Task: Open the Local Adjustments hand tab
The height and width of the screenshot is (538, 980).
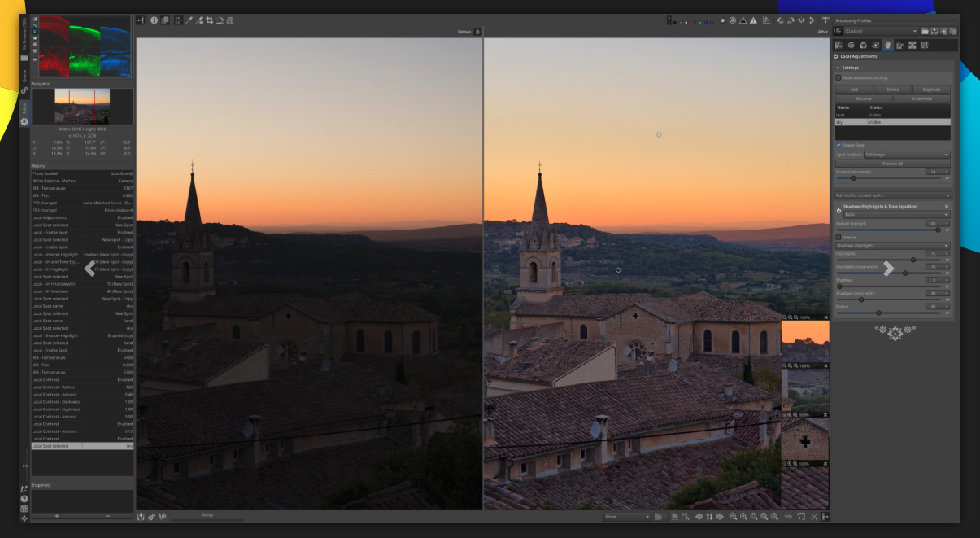Action: [887, 46]
